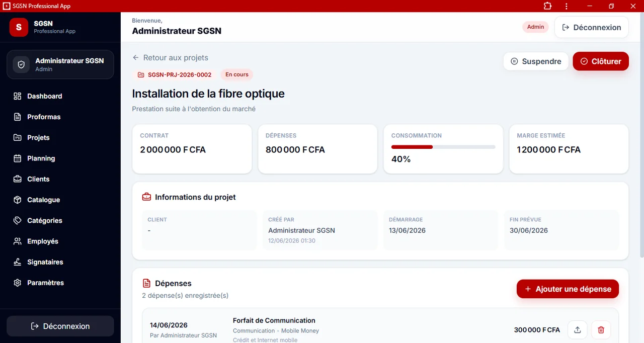Click the Projets folder icon

tap(18, 137)
